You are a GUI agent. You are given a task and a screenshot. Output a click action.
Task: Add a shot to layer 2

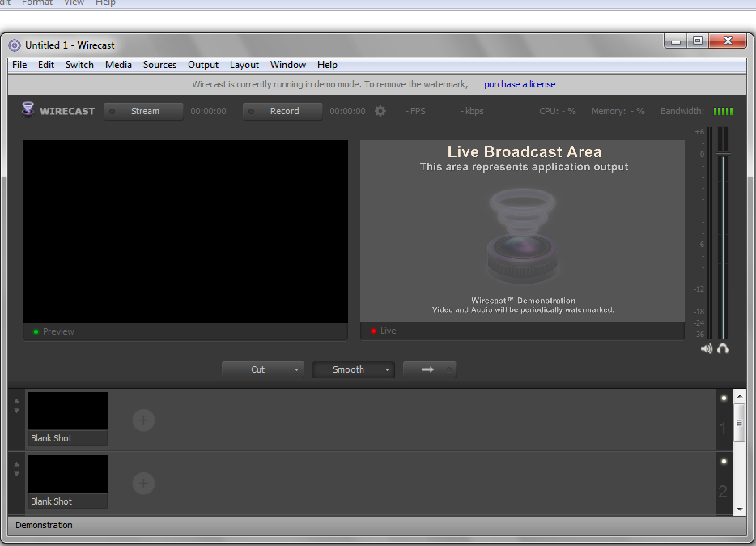pos(143,484)
